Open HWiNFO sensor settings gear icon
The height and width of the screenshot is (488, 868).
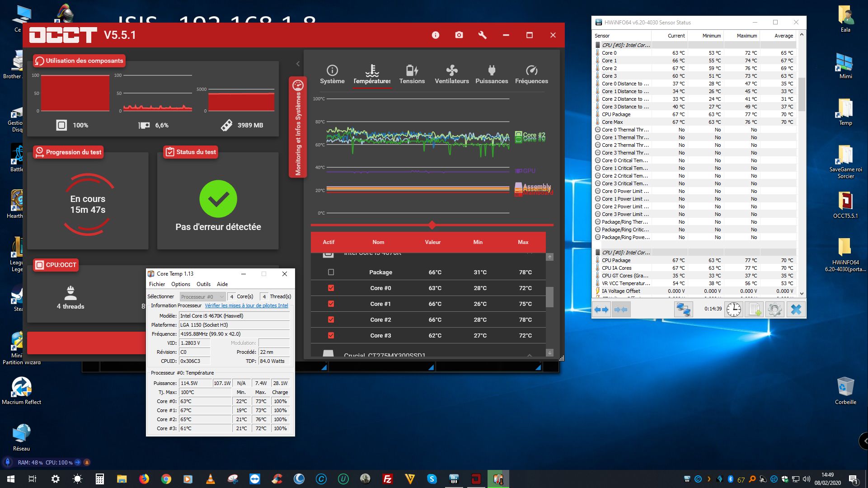click(x=774, y=310)
